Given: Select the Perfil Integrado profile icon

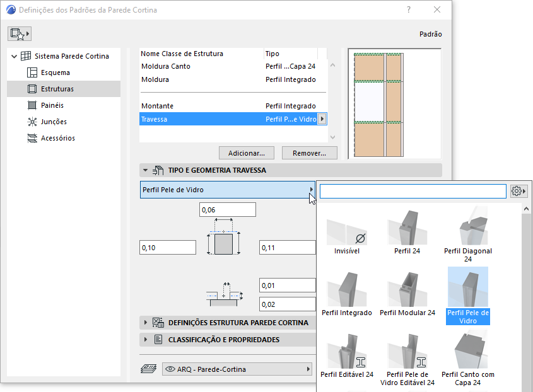Looking at the screenshot, I should pyautogui.click(x=347, y=289).
